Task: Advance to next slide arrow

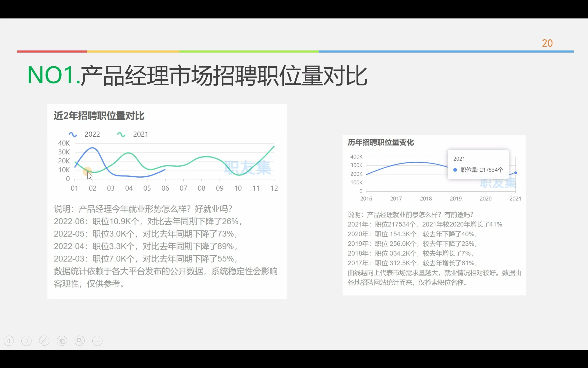Action: (x=27, y=340)
